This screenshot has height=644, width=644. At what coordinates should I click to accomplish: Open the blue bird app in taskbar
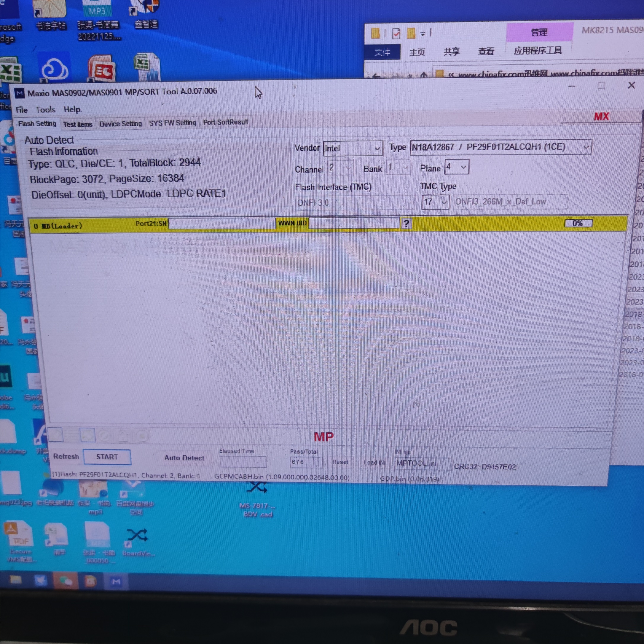(x=41, y=581)
